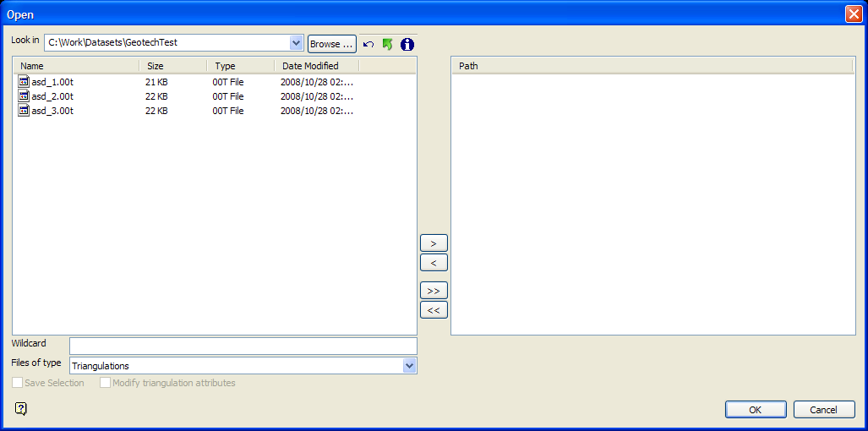
Task: Click the Path column header
Action: click(652, 66)
